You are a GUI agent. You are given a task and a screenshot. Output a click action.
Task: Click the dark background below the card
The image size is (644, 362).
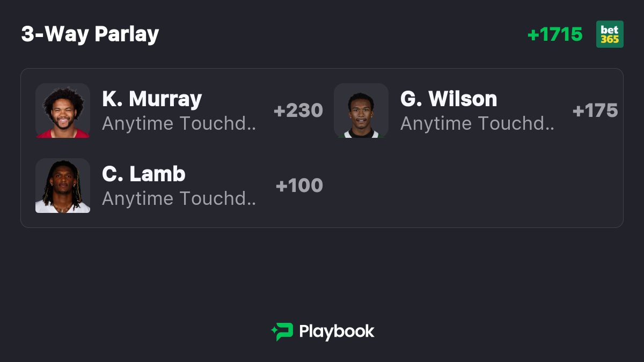(x=322, y=274)
